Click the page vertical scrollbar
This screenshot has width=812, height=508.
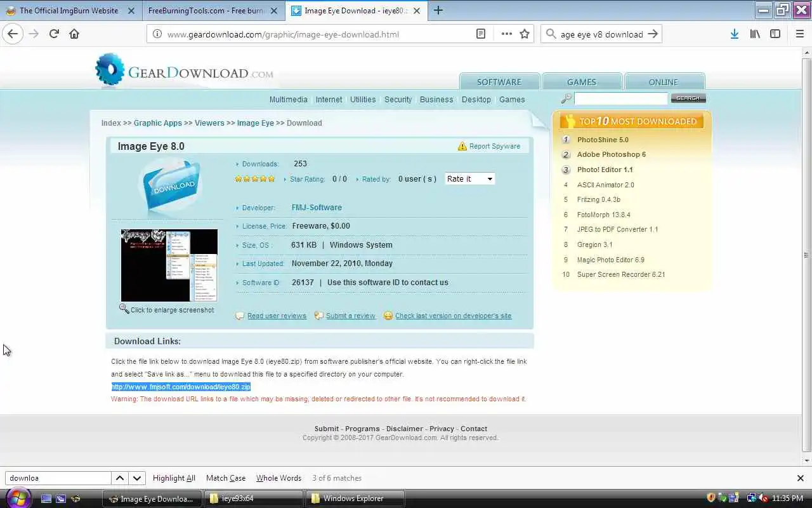pyautogui.click(x=806, y=257)
